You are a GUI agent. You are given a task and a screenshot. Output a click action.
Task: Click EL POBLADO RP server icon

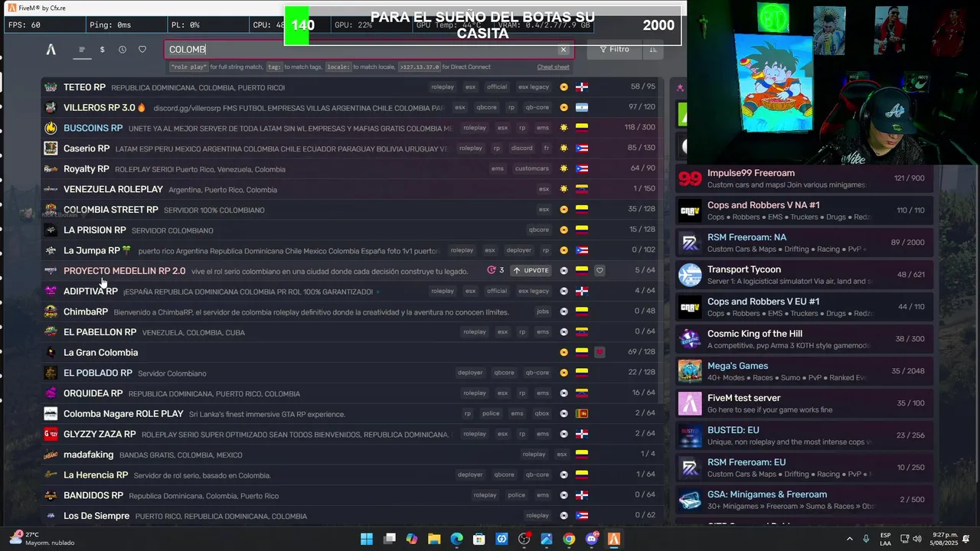pyautogui.click(x=51, y=373)
